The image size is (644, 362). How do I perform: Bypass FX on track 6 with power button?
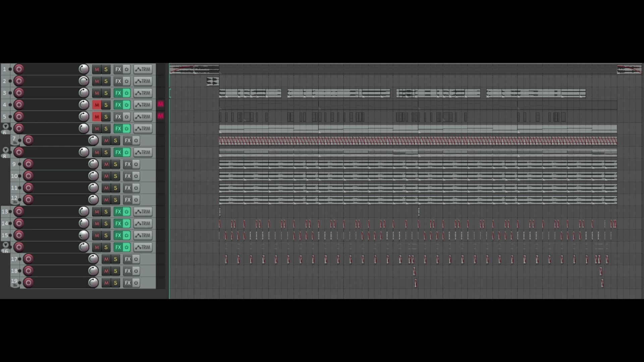coord(126,129)
